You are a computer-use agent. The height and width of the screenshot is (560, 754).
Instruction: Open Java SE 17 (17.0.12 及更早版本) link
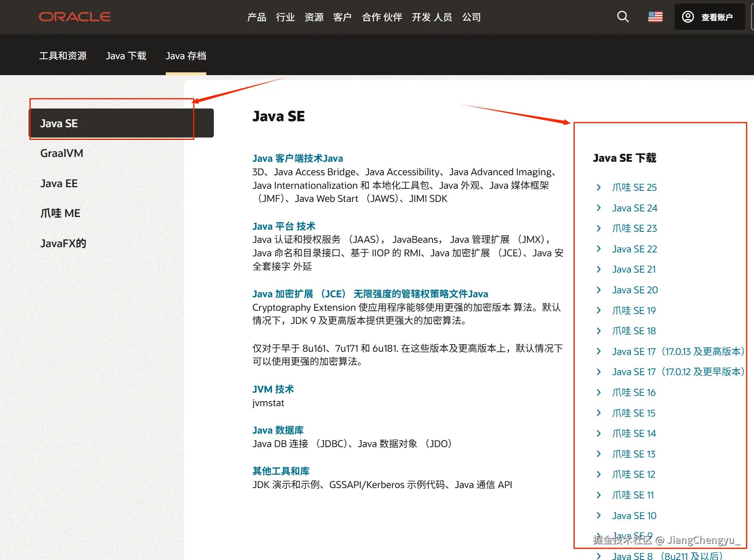click(678, 372)
